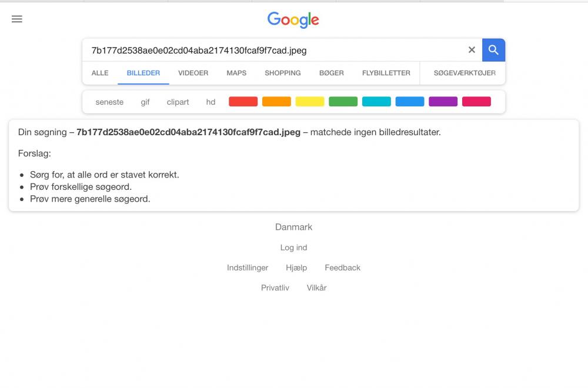Select the BILLEDER tab
Viewport: 588px width, 388px height.
click(143, 73)
